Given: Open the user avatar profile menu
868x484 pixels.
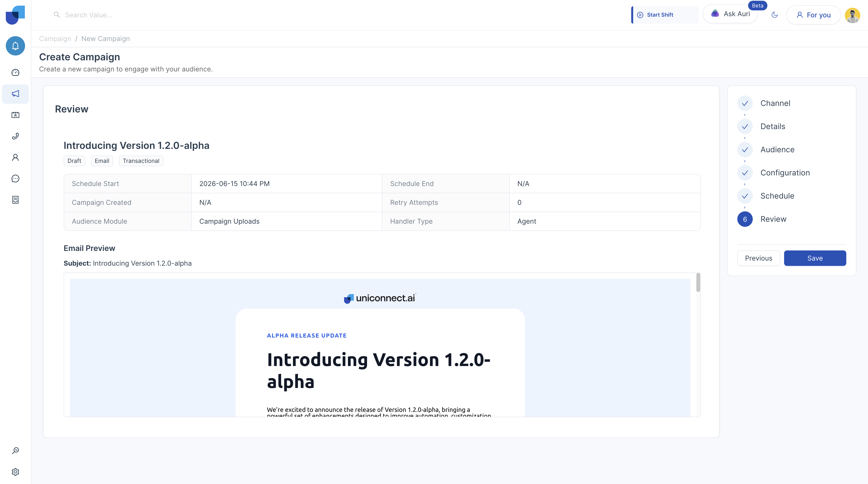Looking at the screenshot, I should 853,15.
